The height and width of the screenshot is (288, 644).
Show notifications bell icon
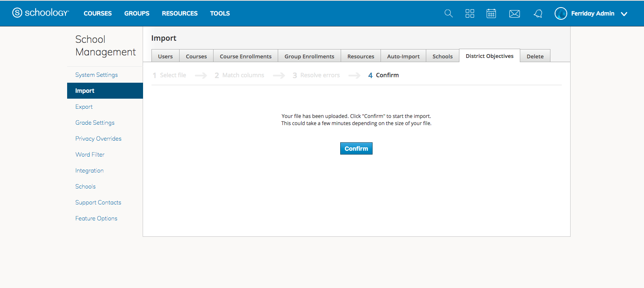[x=538, y=13]
